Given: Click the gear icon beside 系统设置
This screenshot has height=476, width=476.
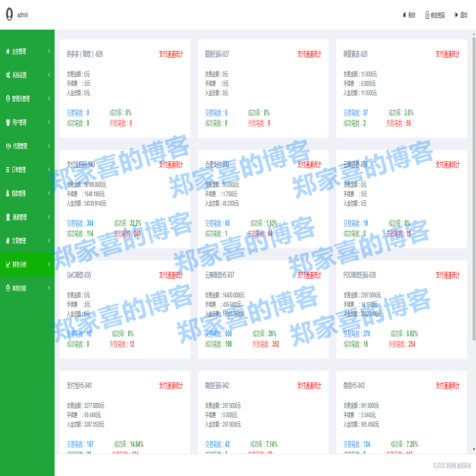Looking at the screenshot, I should coord(7,75).
